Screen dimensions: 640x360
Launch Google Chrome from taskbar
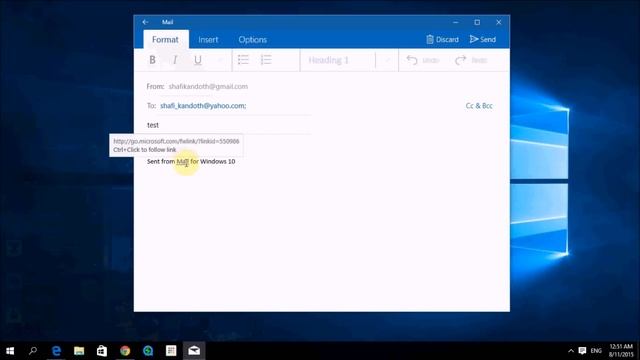point(125,351)
